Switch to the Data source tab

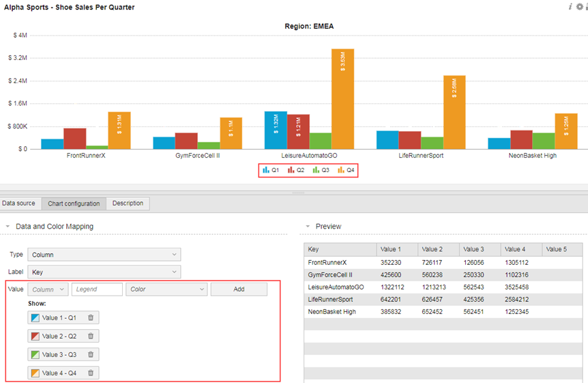18,203
